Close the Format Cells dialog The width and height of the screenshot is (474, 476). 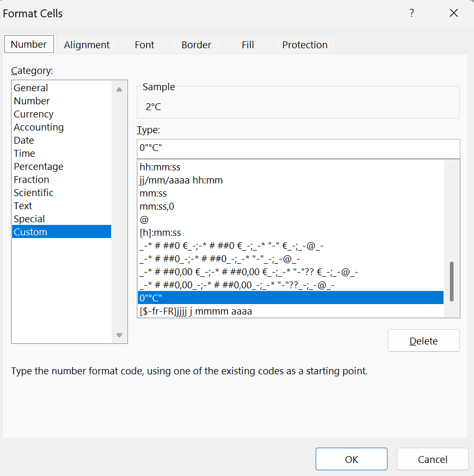454,13
